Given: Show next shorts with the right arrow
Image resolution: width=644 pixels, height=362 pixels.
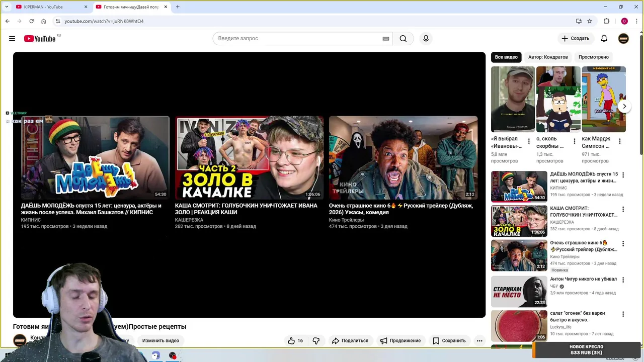Looking at the screenshot, I should 624,106.
